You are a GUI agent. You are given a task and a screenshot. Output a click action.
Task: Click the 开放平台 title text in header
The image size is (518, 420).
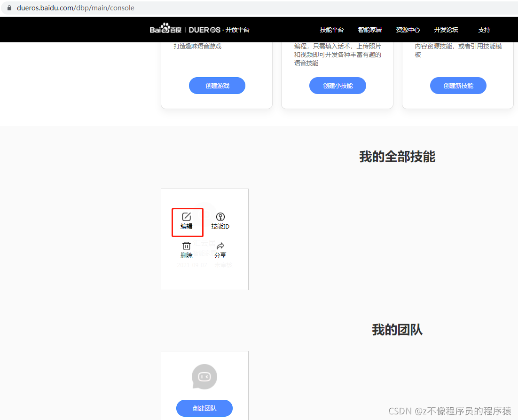[x=237, y=30]
